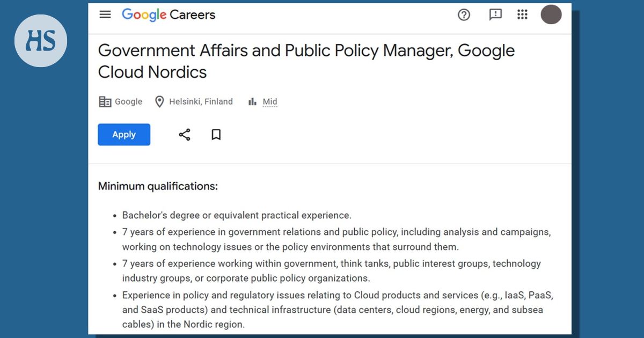The height and width of the screenshot is (338, 644).
Task: Click the HS logo badge
Action: click(x=41, y=41)
